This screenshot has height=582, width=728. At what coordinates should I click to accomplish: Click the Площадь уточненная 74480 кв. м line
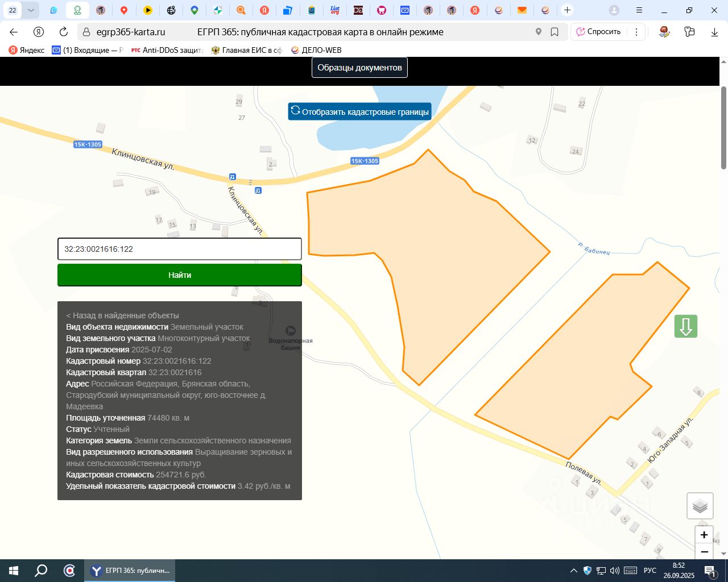(128, 418)
